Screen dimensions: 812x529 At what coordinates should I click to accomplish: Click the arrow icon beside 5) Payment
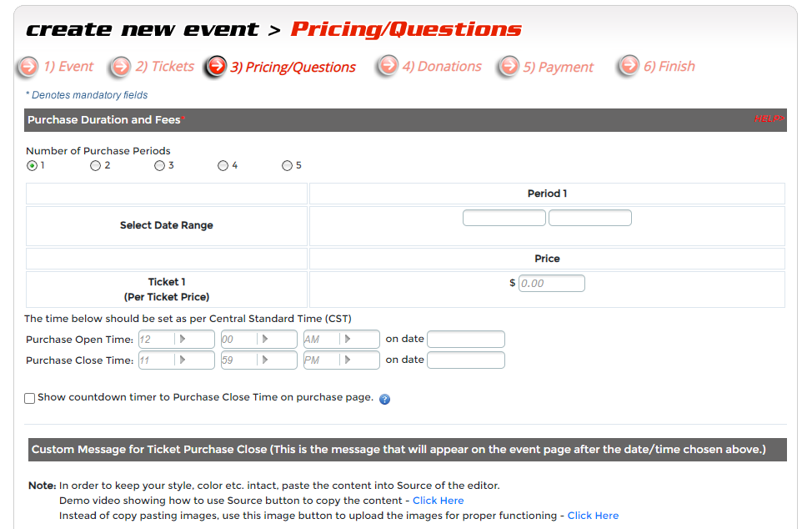pyautogui.click(x=509, y=67)
